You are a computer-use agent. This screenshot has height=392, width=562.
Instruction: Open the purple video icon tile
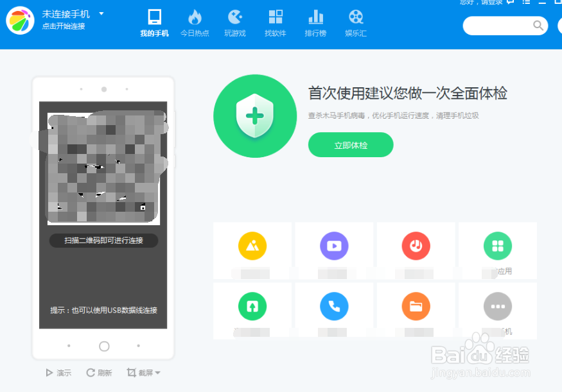[x=334, y=246]
